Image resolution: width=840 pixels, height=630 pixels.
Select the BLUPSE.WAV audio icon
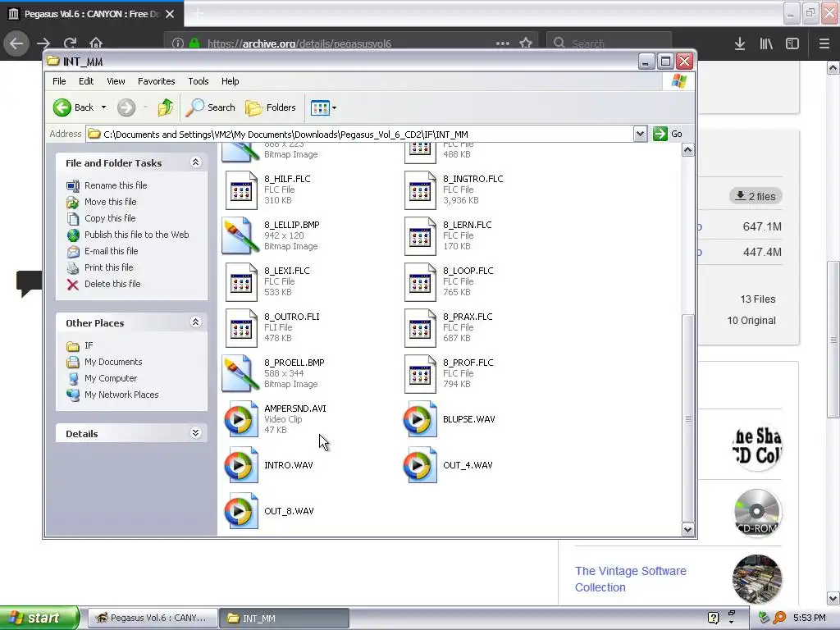click(420, 419)
